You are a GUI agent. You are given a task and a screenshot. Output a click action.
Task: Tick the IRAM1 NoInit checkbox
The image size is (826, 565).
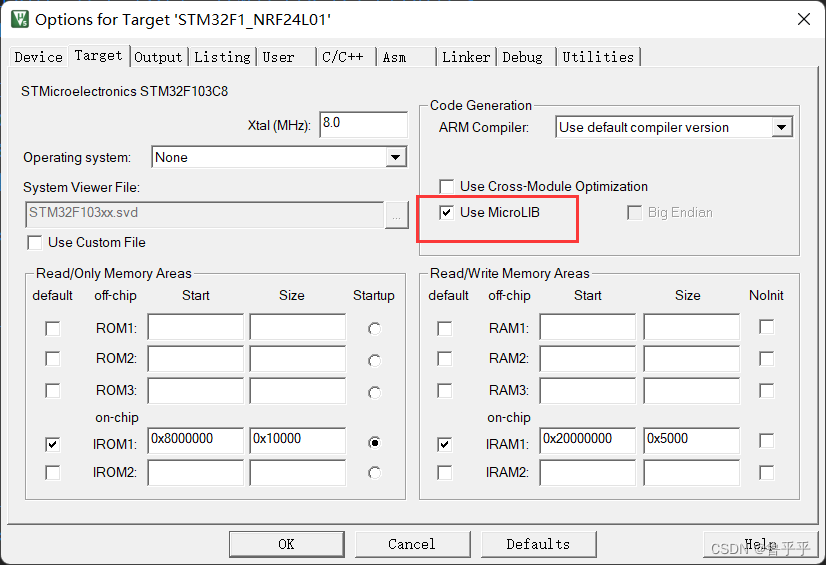766,441
